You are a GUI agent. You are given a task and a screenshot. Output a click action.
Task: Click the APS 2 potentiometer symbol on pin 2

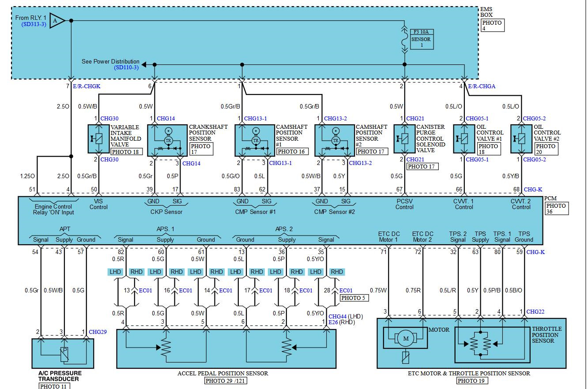pyautogui.click(x=287, y=348)
